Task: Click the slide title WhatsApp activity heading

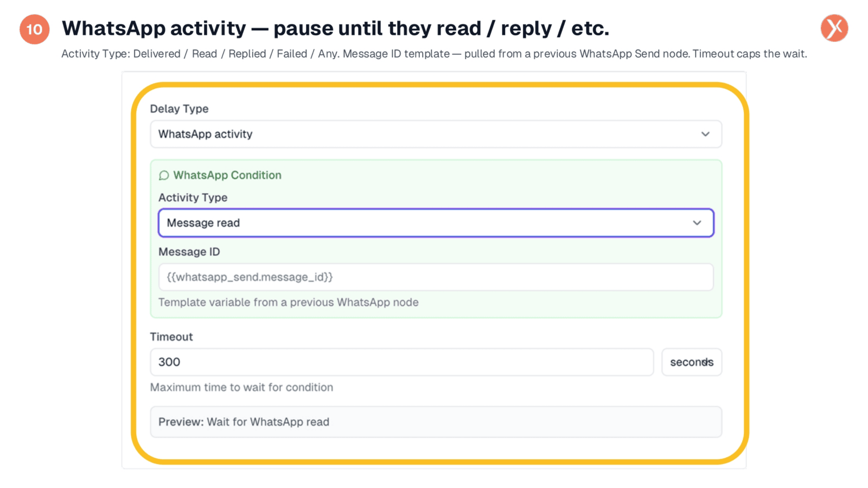Action: coord(335,28)
